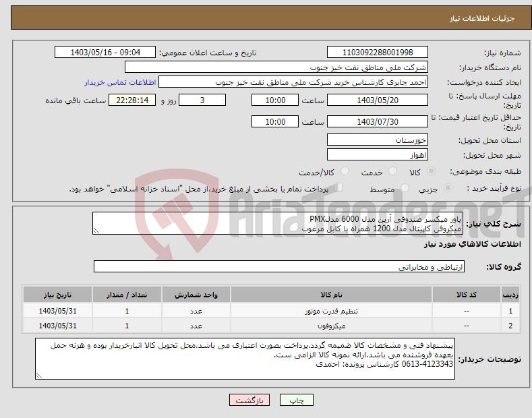This screenshot has height=418, width=532.
Task: Click the resize handle of the شرح کلی نیاز textarea
Action: (96, 231)
